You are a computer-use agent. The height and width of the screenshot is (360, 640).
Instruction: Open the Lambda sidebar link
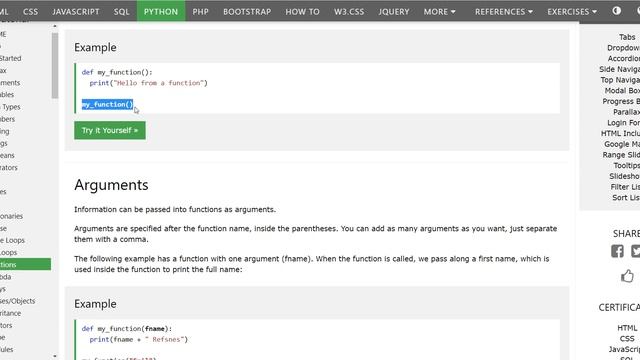(6, 277)
